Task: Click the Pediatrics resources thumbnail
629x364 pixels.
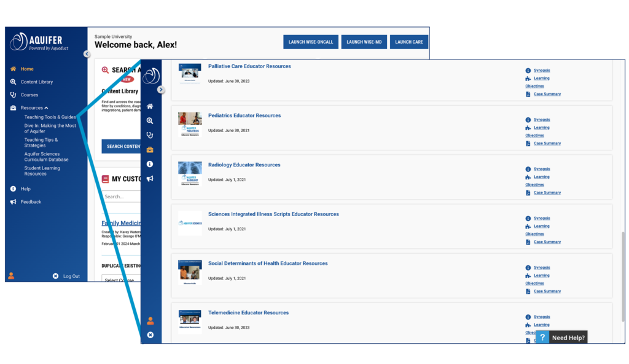Action: point(190,124)
